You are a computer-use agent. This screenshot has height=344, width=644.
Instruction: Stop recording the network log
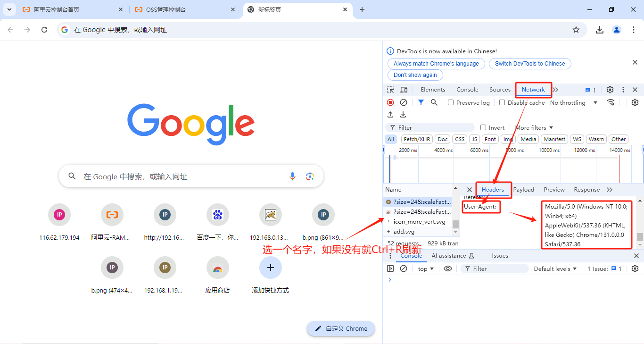pos(390,102)
